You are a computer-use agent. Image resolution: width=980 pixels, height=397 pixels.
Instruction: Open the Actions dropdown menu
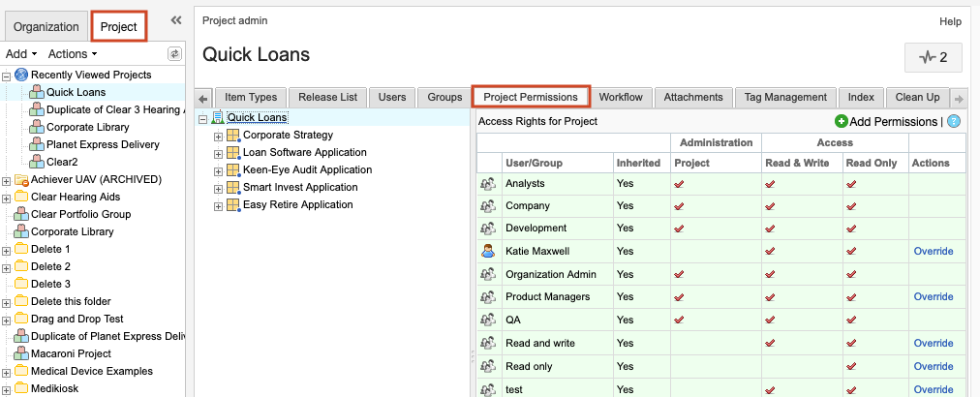click(73, 54)
